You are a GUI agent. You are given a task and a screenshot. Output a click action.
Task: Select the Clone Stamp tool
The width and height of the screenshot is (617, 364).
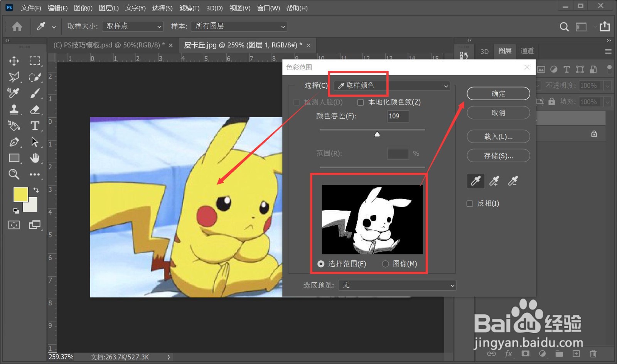tap(14, 110)
